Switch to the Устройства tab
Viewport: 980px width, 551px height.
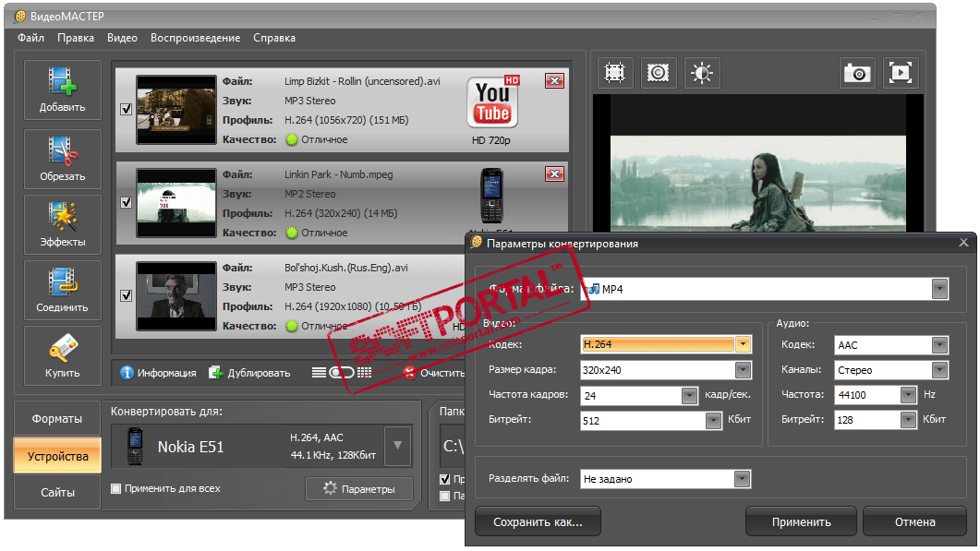pos(57,456)
